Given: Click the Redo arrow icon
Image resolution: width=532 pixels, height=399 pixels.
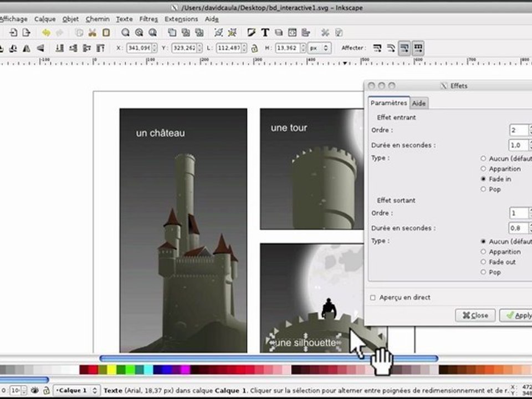Looking at the screenshot, I should point(59,33).
